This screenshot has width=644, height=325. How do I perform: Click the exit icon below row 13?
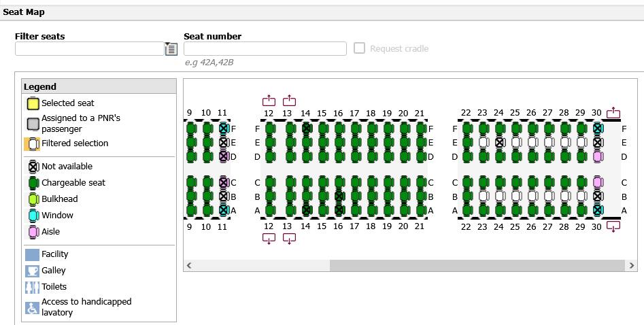pyautogui.click(x=289, y=239)
